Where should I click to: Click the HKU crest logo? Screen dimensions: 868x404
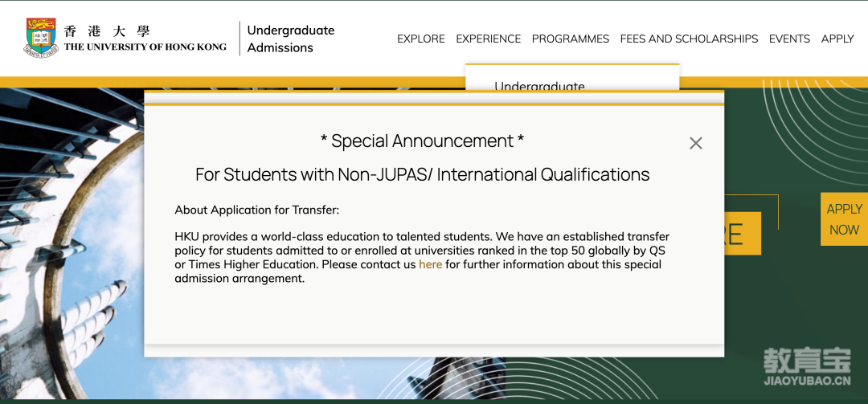point(41,38)
